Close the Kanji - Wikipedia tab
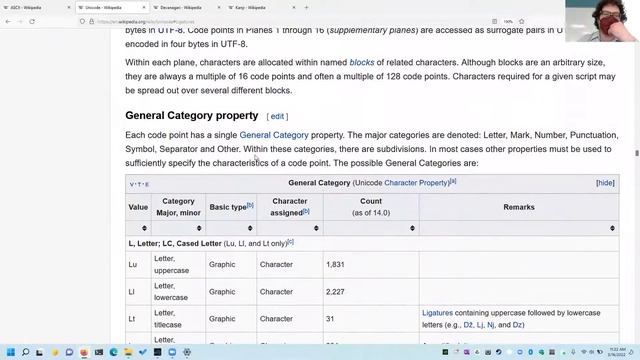640x360 pixels. click(294, 7)
